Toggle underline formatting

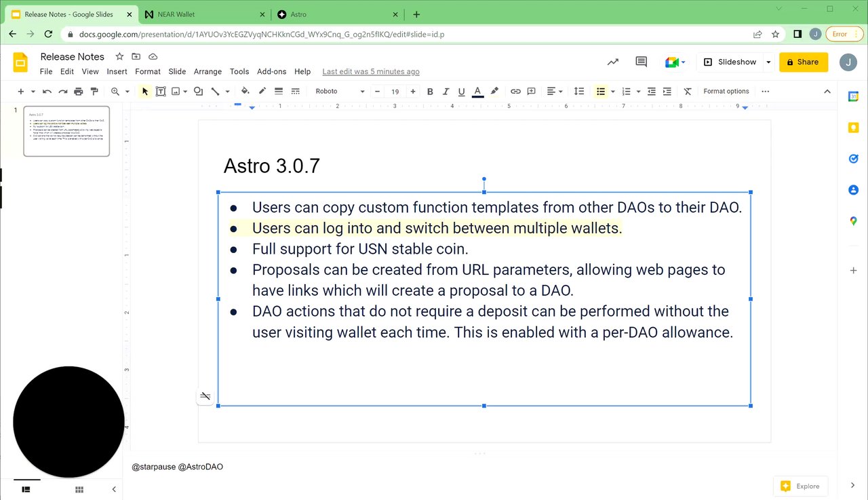462,91
